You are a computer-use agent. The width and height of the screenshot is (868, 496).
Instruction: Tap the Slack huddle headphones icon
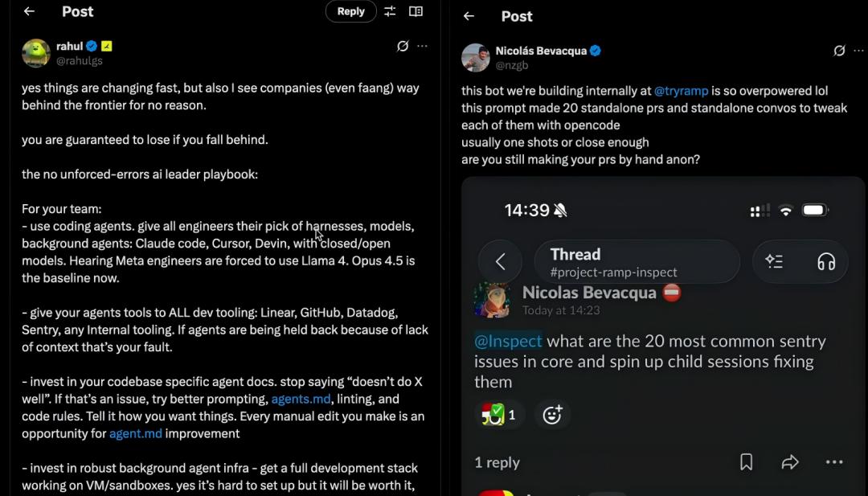(x=826, y=261)
